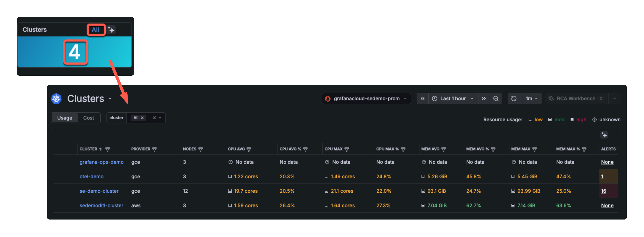The height and width of the screenshot is (237, 644).
Task: Click the 12 nodes cell
Action: (x=185, y=191)
